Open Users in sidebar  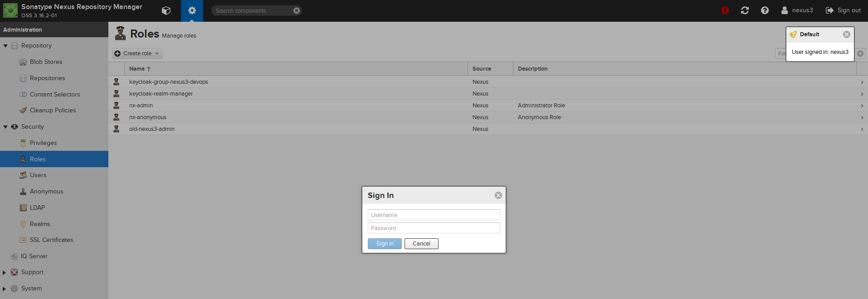pos(38,175)
